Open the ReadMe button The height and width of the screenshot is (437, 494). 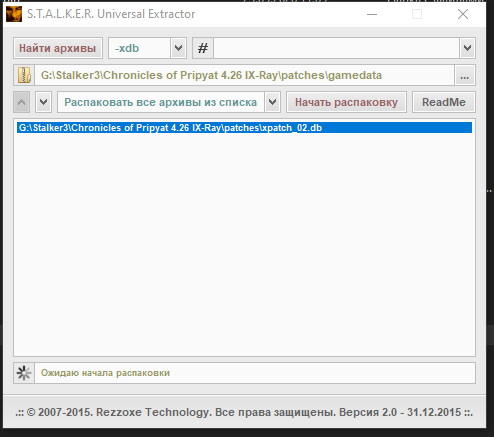coord(444,102)
